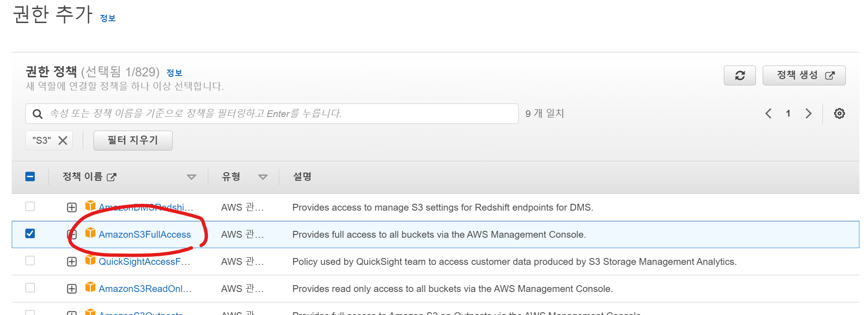Viewport: 868px width, 315px height.
Task: Open the table settings gear icon
Action: click(x=839, y=113)
